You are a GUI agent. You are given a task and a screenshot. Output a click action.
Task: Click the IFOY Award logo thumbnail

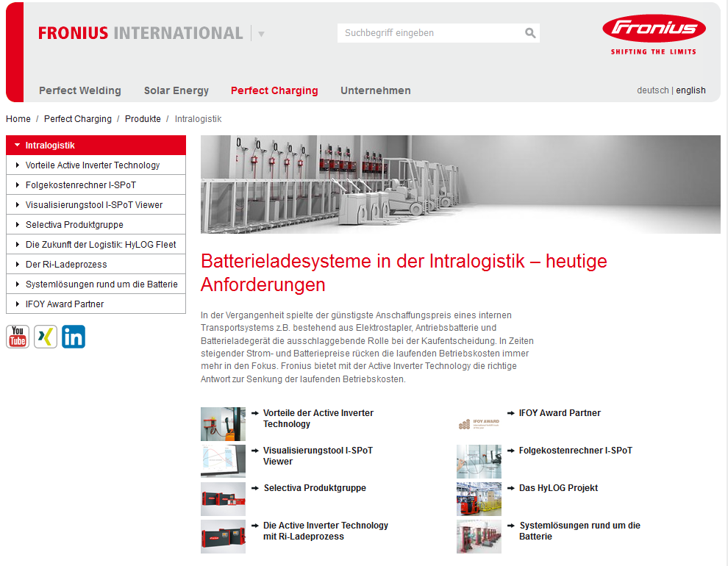coord(479,424)
